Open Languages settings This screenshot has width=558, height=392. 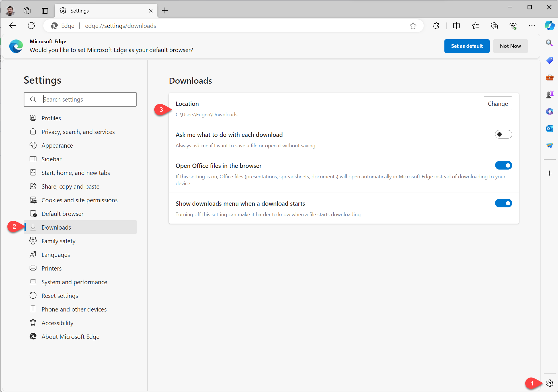80,255
